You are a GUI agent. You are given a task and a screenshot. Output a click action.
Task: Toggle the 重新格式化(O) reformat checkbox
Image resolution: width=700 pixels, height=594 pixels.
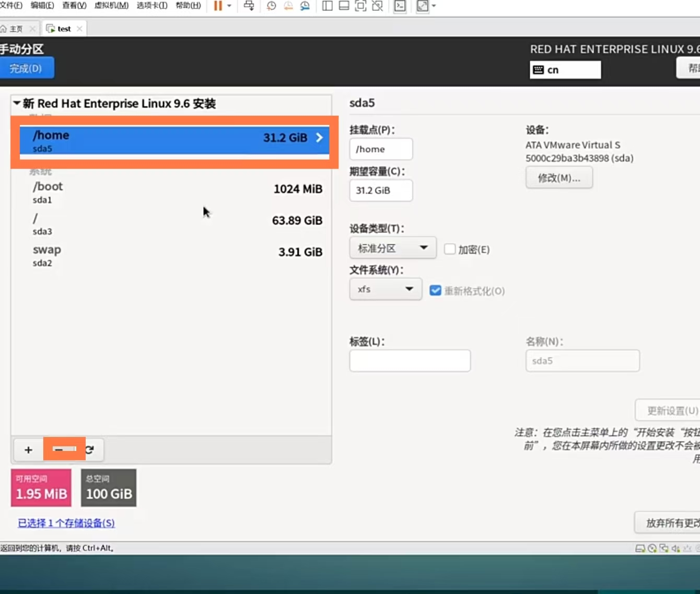click(x=435, y=291)
